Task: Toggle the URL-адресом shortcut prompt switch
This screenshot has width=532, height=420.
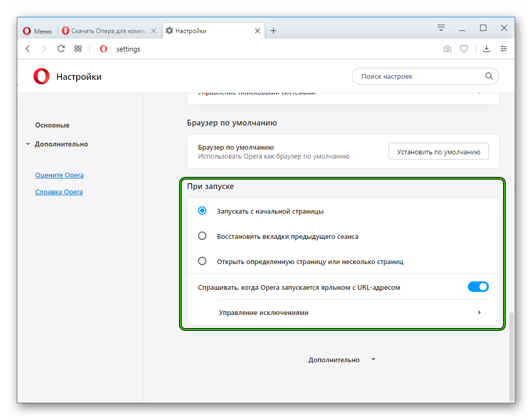Action: tap(478, 287)
